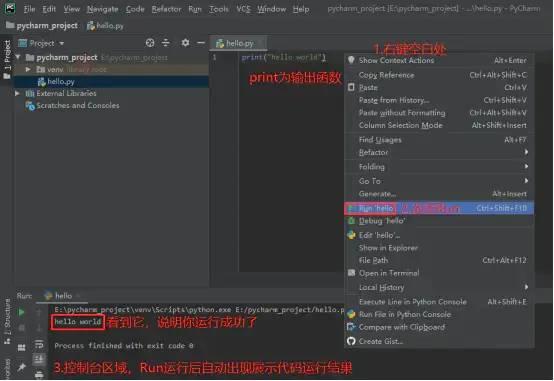Collapse the pycharm_project tree node
The width and height of the screenshot is (554, 381).
[x=18, y=57]
